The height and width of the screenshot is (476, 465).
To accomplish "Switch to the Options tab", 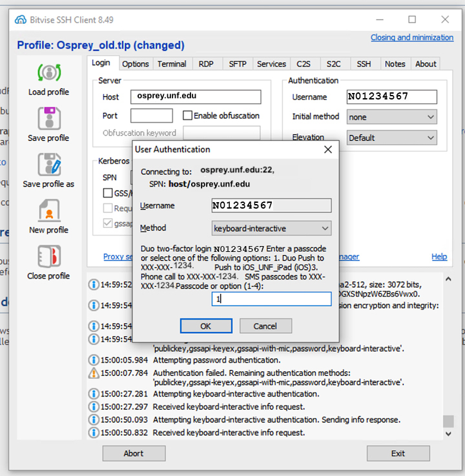I will (136, 64).
